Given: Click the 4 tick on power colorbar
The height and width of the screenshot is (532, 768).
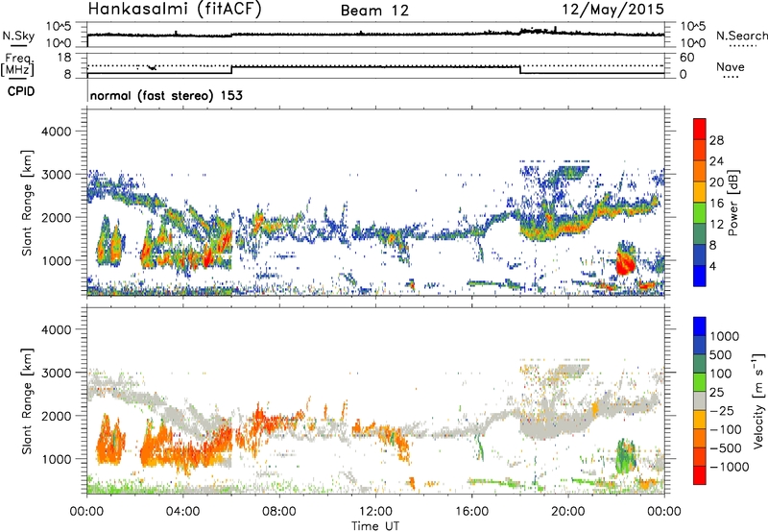Looking at the screenshot, I should [x=713, y=267].
